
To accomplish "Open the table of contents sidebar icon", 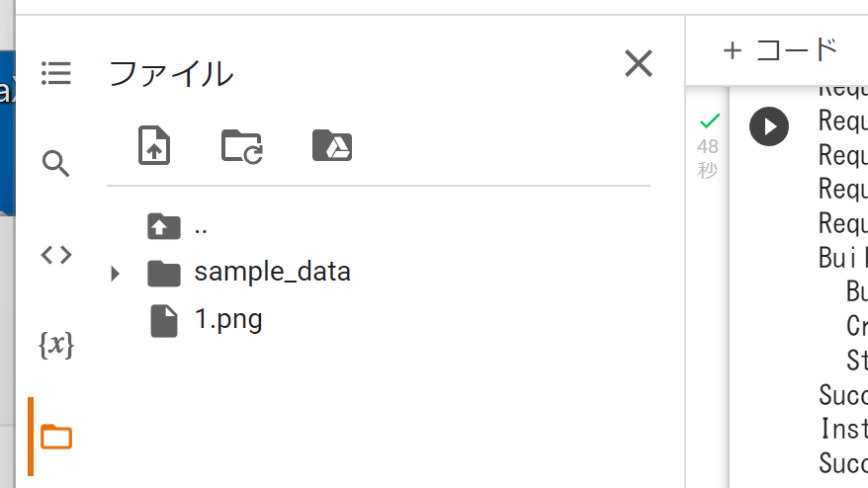I will point(56,73).
